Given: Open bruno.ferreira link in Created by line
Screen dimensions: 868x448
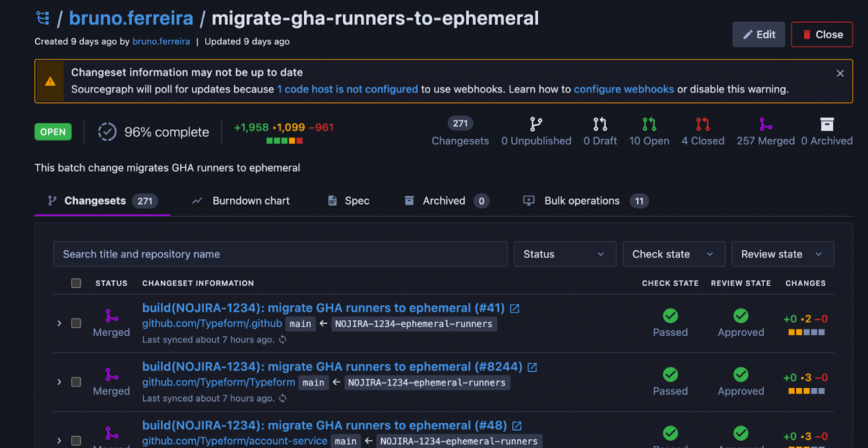Looking at the screenshot, I should tap(161, 42).
